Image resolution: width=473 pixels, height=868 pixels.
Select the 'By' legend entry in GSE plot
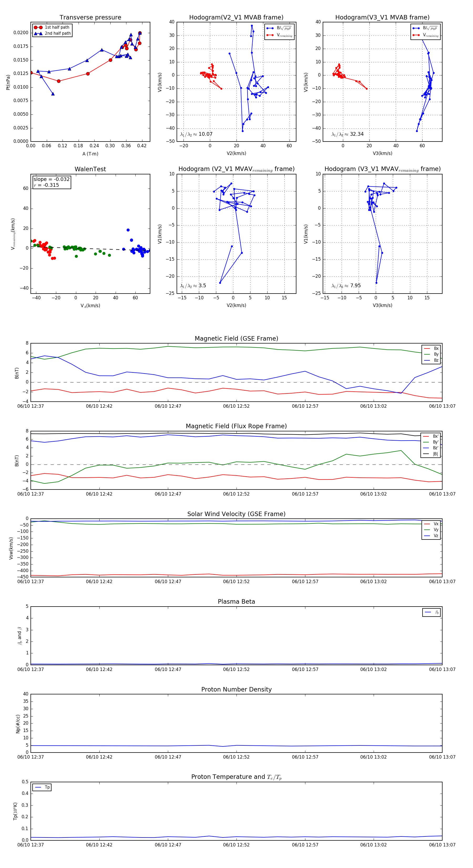coord(431,354)
